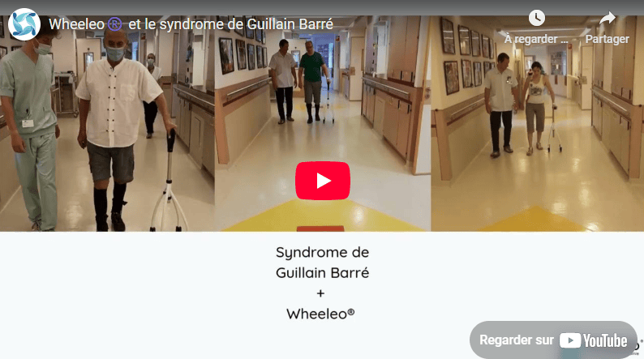Click the YouTube logo in the bottom button
Image resolution: width=644 pixels, height=359 pixels.
click(x=594, y=340)
